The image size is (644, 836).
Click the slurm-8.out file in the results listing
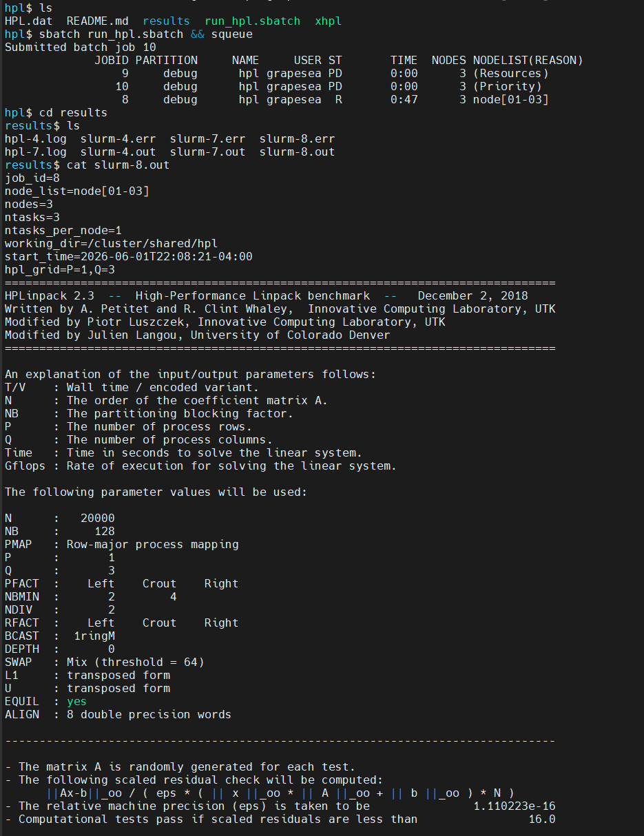[298, 152]
